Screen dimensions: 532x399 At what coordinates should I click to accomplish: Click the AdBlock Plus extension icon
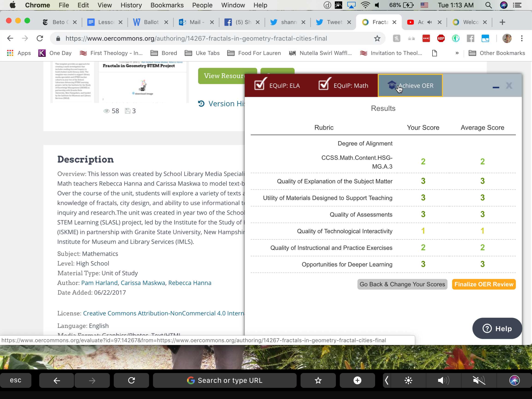441,38
